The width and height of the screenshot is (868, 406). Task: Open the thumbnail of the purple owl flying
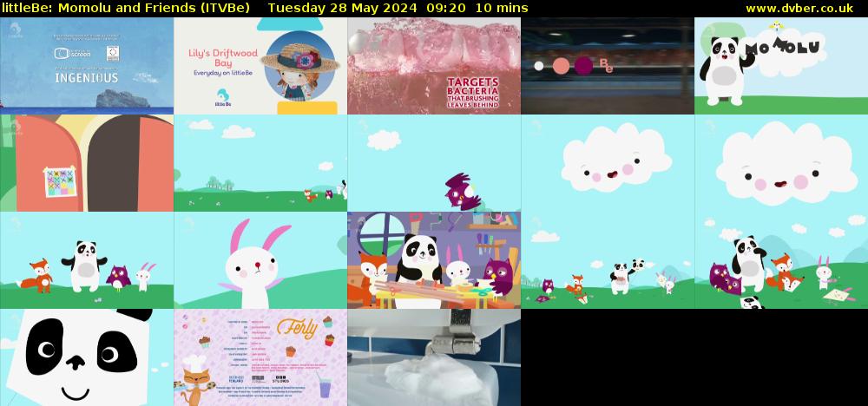point(434,163)
